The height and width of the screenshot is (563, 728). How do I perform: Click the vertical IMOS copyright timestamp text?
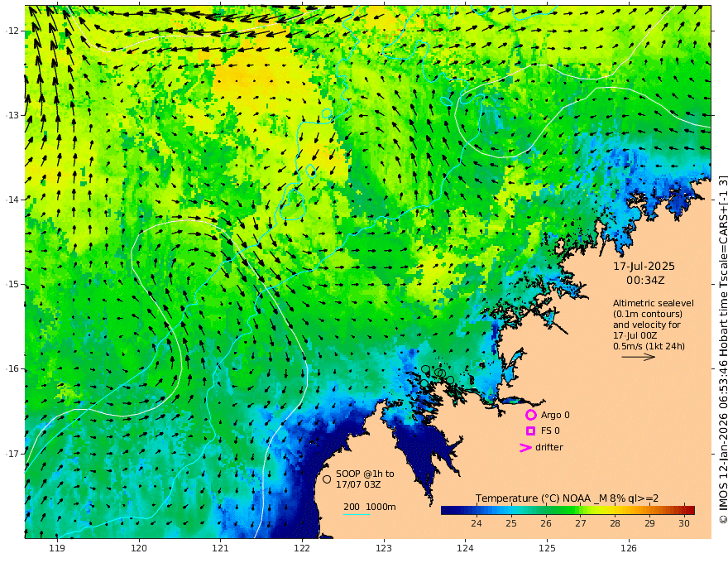coord(722,349)
